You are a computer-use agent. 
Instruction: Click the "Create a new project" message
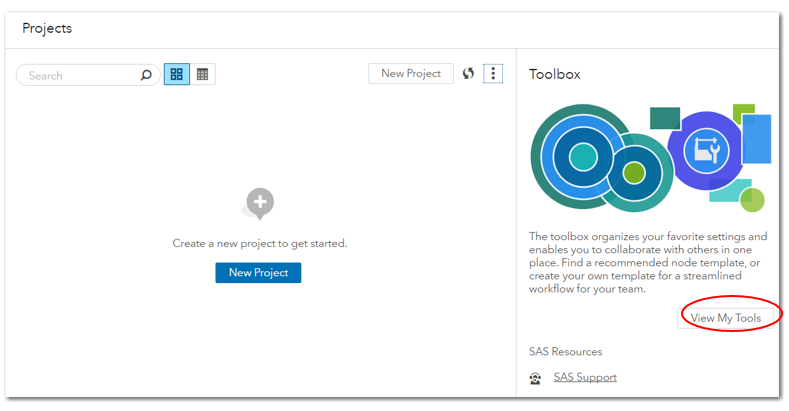coord(259,243)
